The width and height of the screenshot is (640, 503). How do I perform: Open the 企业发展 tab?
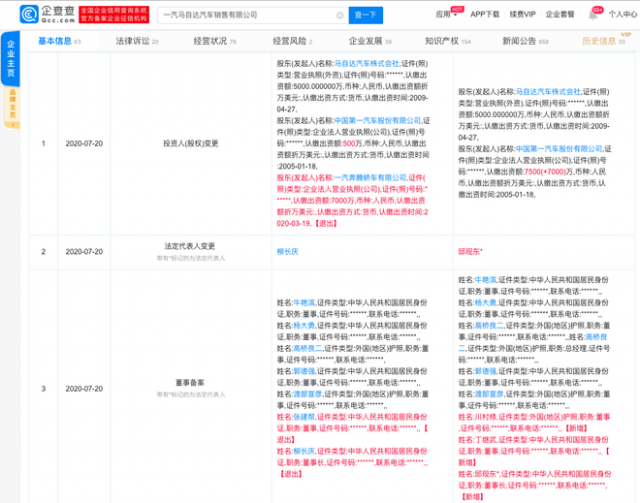tap(370, 41)
